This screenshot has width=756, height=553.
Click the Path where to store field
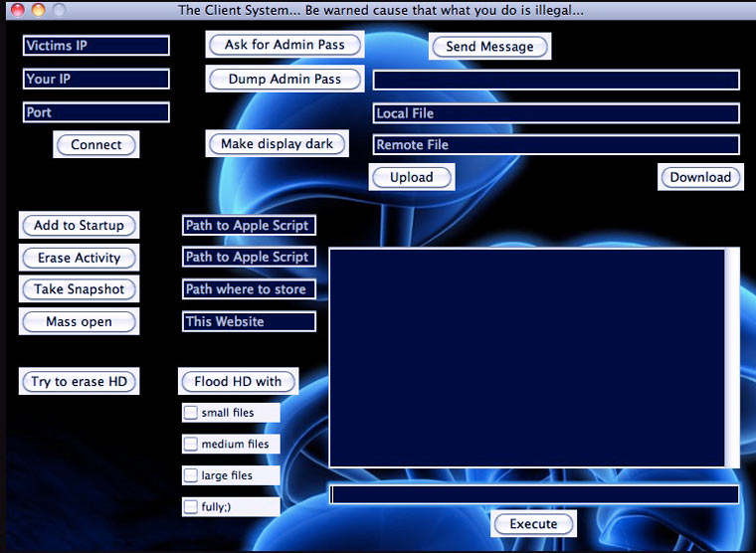(x=249, y=289)
